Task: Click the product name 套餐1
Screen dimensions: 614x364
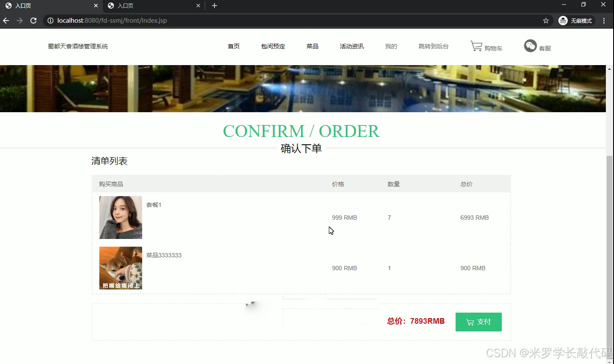Action: tap(154, 205)
